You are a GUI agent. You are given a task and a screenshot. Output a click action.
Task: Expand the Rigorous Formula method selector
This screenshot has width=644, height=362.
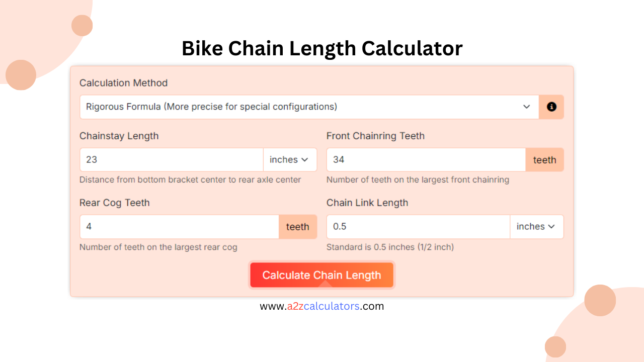click(309, 107)
